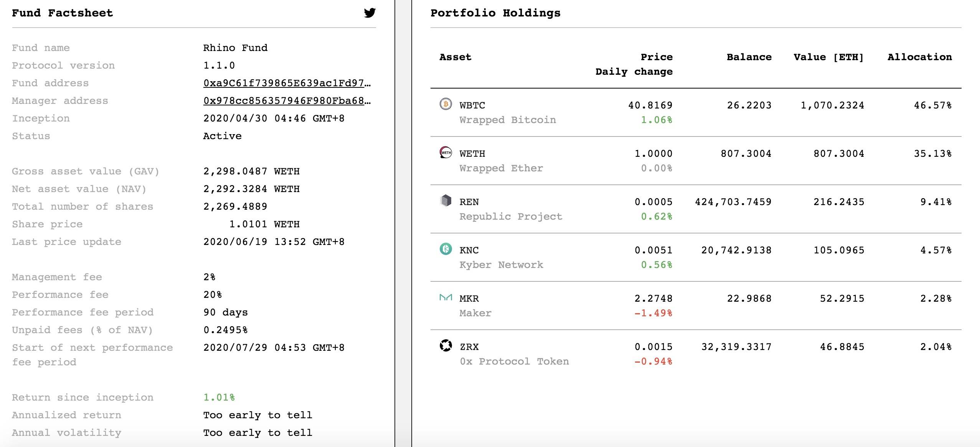The image size is (980, 447).
Task: Click the Asset column header
Action: point(455,57)
